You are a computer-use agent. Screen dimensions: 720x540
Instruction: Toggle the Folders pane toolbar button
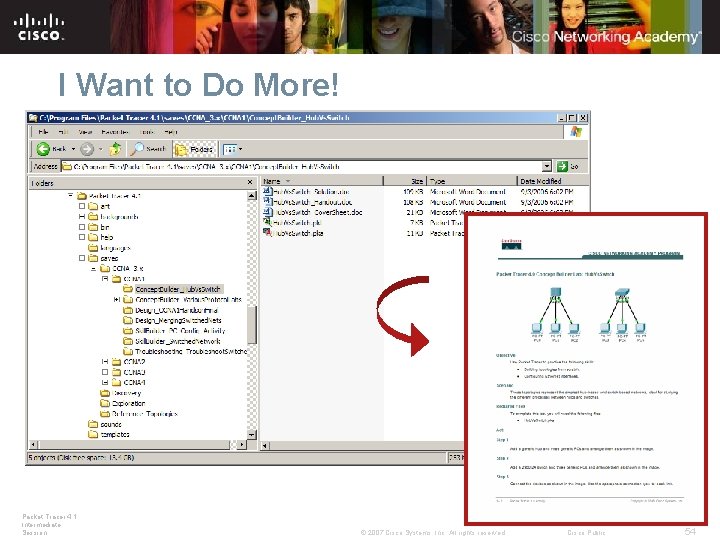coord(195,149)
